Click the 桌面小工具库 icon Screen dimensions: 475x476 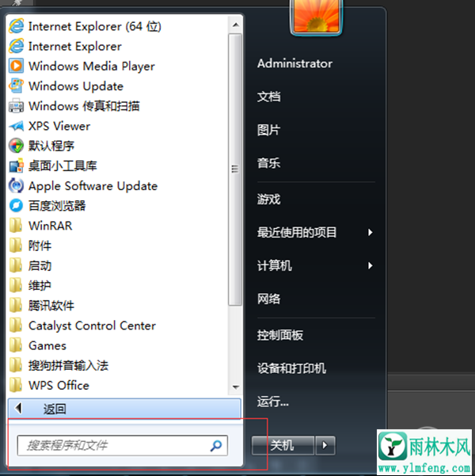pos(16,166)
